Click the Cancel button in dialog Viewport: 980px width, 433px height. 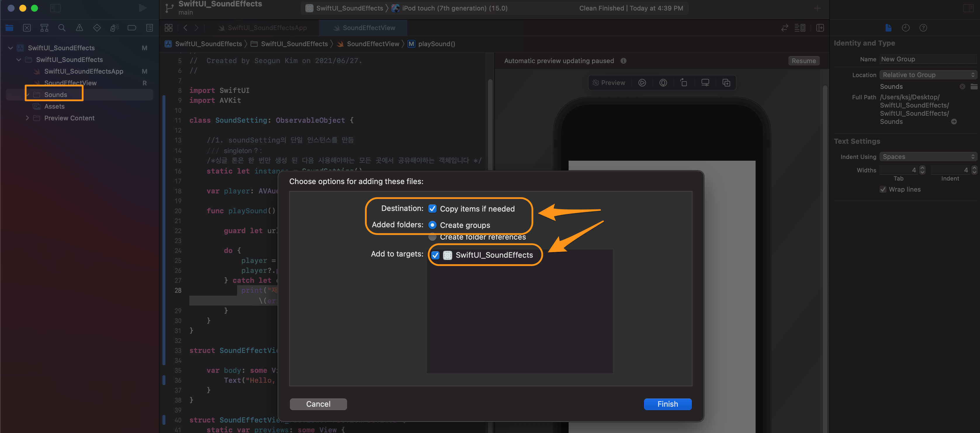click(x=318, y=404)
